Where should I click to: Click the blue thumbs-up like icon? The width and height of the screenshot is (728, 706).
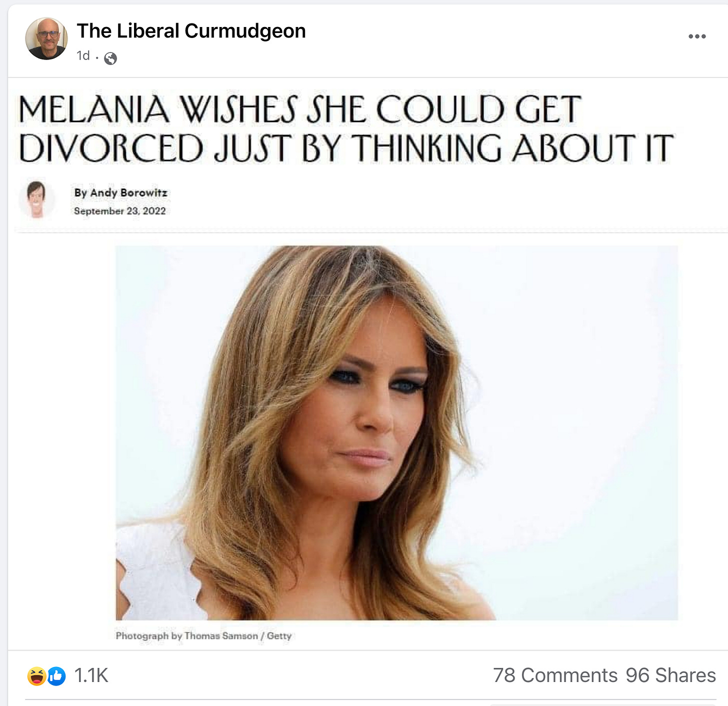click(x=56, y=676)
